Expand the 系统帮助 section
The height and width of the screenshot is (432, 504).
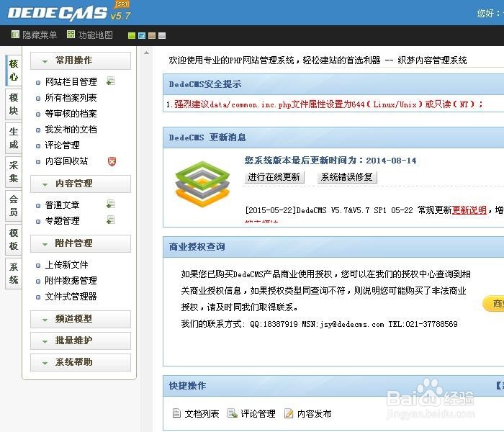(81, 362)
